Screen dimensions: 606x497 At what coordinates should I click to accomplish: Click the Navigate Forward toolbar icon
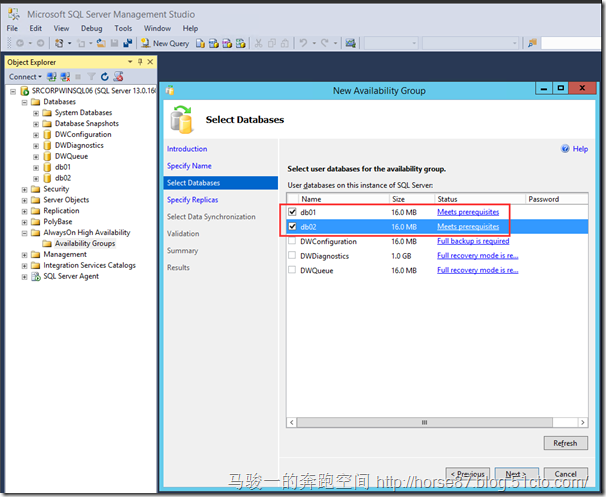[41, 43]
